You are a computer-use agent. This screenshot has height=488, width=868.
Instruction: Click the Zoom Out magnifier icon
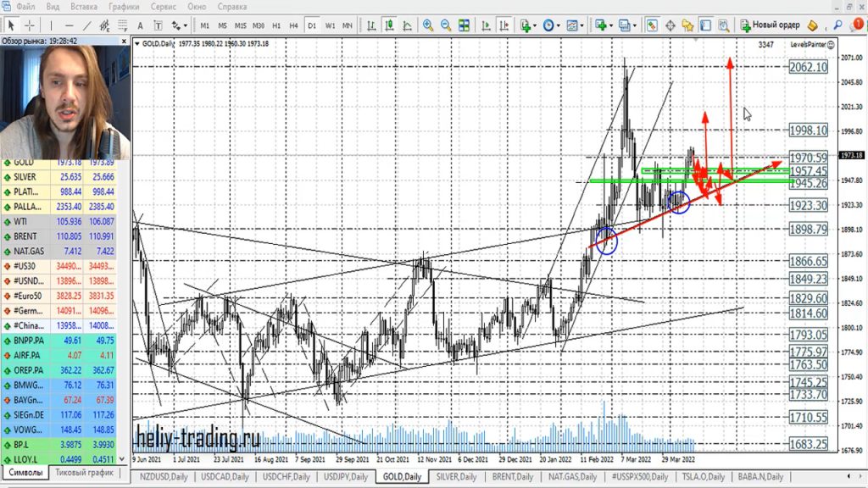tap(446, 25)
